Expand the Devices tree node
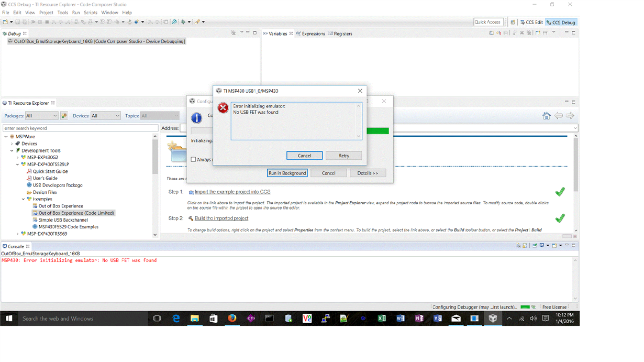This screenshot has width=644, height=362. pyautogui.click(x=12, y=144)
